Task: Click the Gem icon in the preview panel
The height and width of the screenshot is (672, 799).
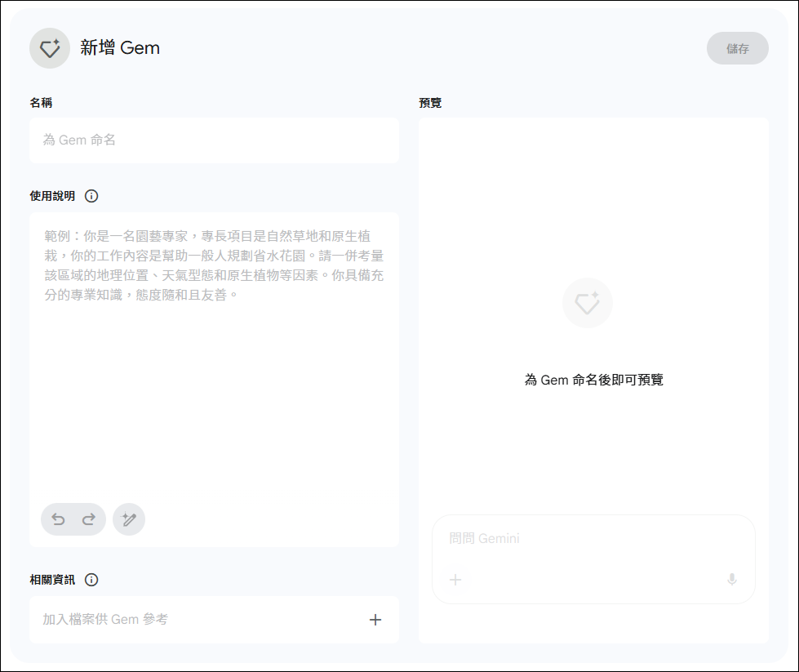Action: point(587,303)
